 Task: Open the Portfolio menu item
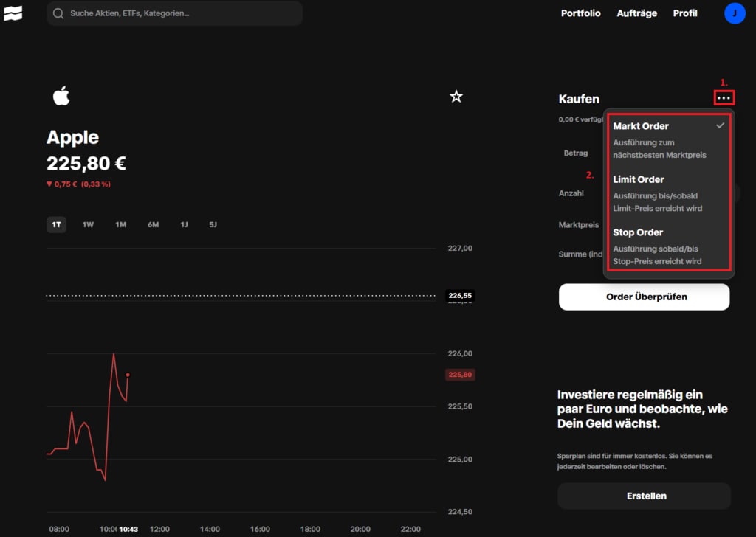point(580,13)
